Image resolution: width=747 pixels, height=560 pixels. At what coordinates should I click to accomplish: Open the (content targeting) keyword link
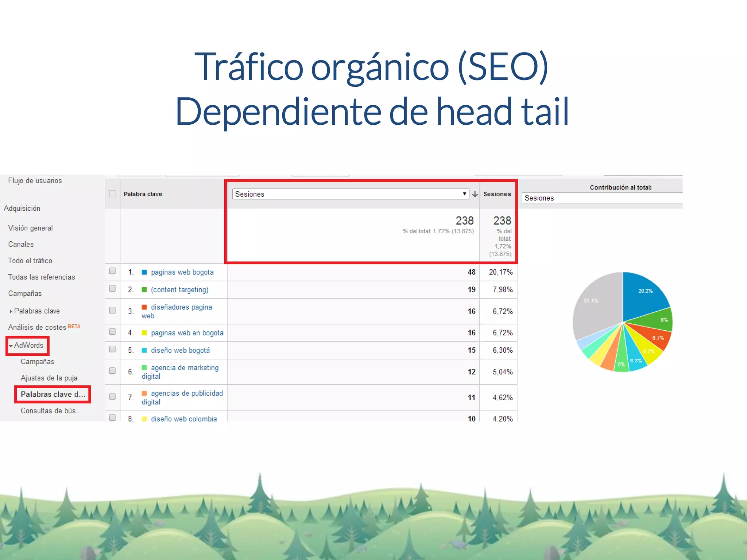coord(180,290)
